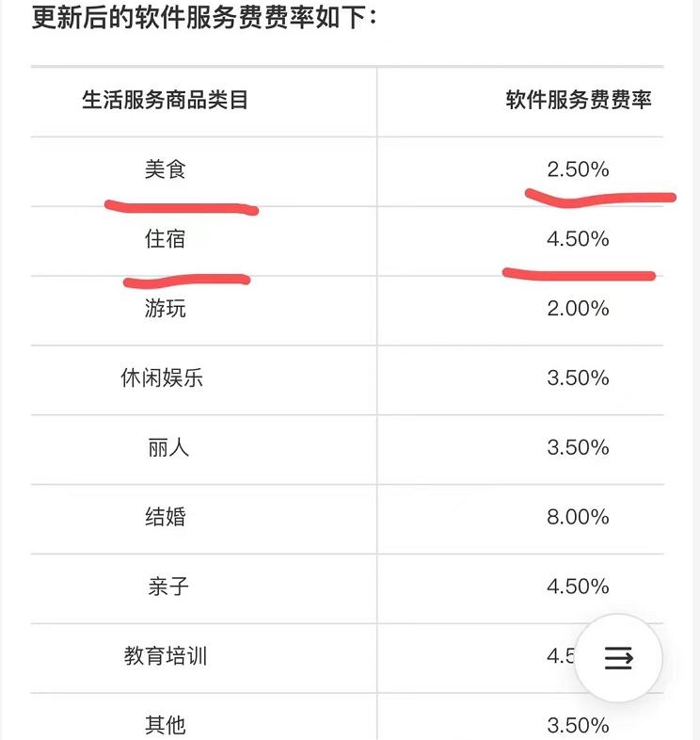
Task: Click the 丽人 category cell
Action: click(x=167, y=447)
